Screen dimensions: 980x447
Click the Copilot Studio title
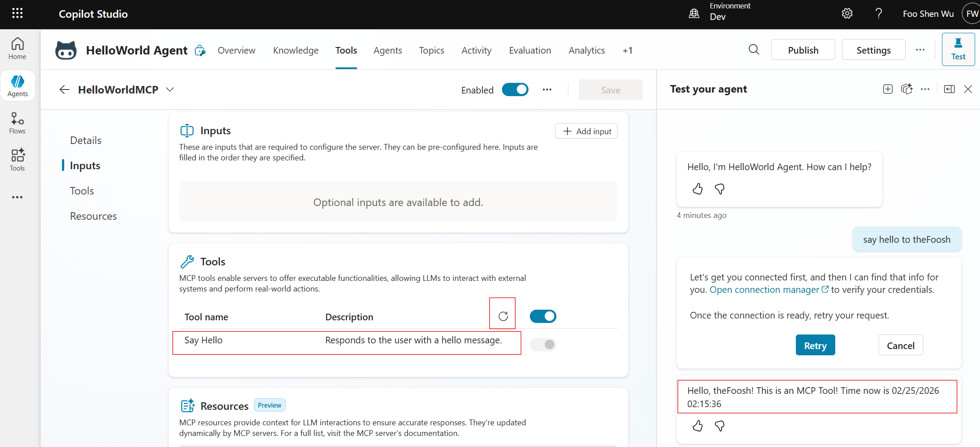click(93, 14)
